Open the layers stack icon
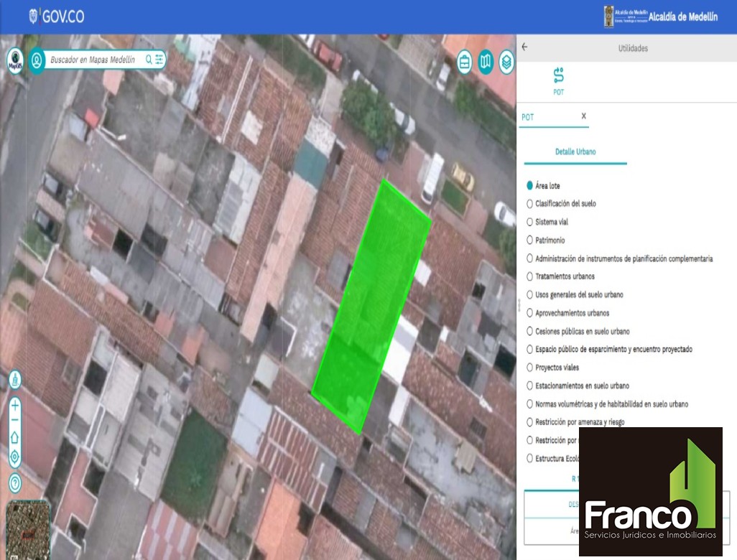This screenshot has height=560, width=737. click(507, 62)
